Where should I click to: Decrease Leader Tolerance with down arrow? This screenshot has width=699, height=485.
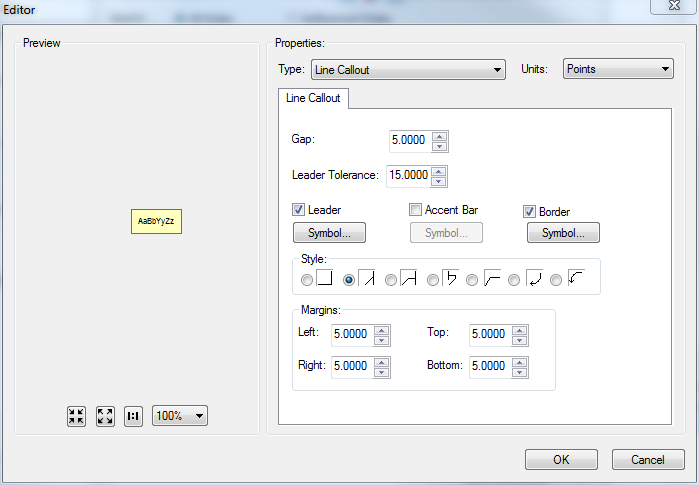coord(439,181)
